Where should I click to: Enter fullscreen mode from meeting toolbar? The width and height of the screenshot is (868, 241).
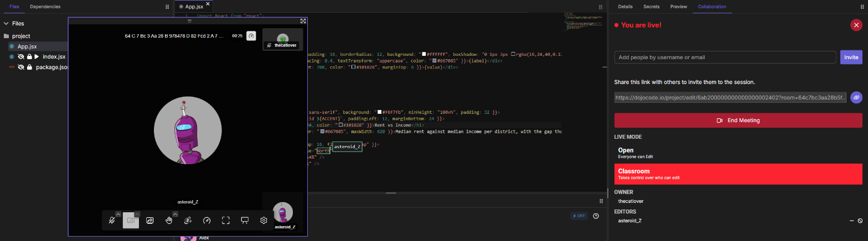[226, 220]
